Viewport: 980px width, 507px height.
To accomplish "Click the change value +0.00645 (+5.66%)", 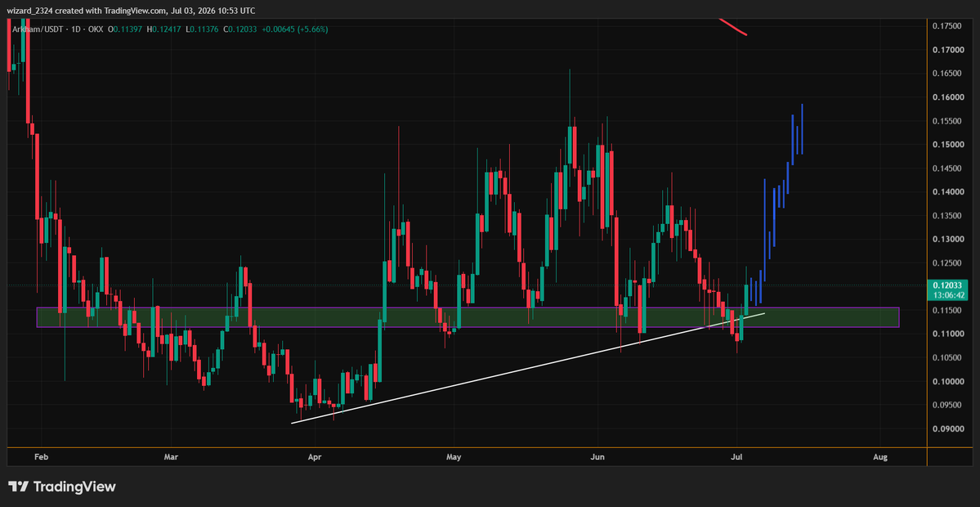I will [x=295, y=29].
